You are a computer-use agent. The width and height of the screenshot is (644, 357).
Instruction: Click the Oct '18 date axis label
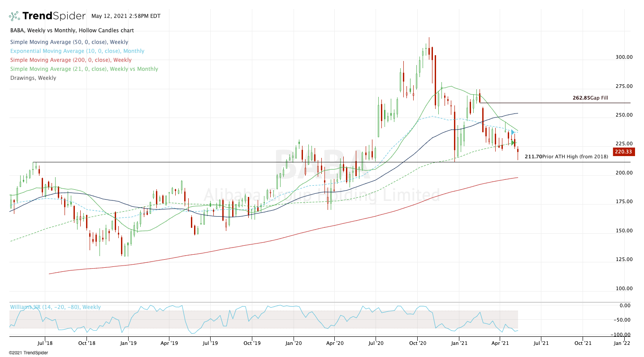pyautogui.click(x=86, y=344)
